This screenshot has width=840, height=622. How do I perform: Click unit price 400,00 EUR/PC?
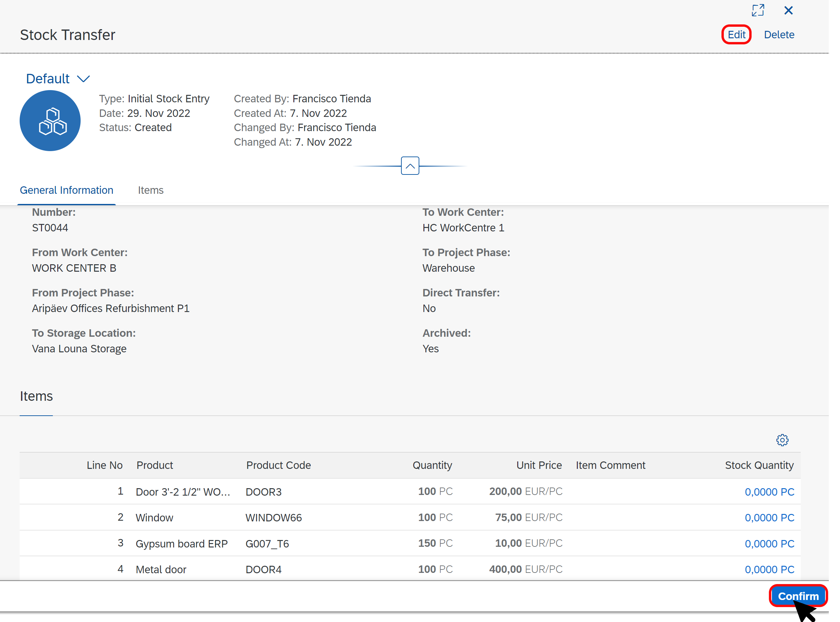pos(525,569)
